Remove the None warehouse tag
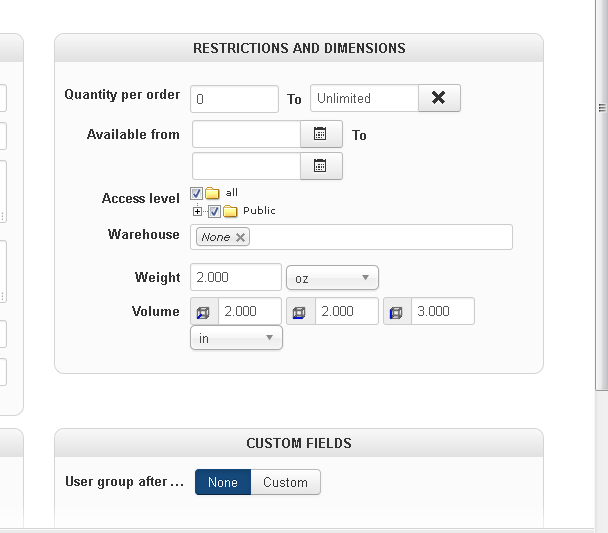Image resolution: width=608 pixels, height=533 pixels. [x=240, y=237]
